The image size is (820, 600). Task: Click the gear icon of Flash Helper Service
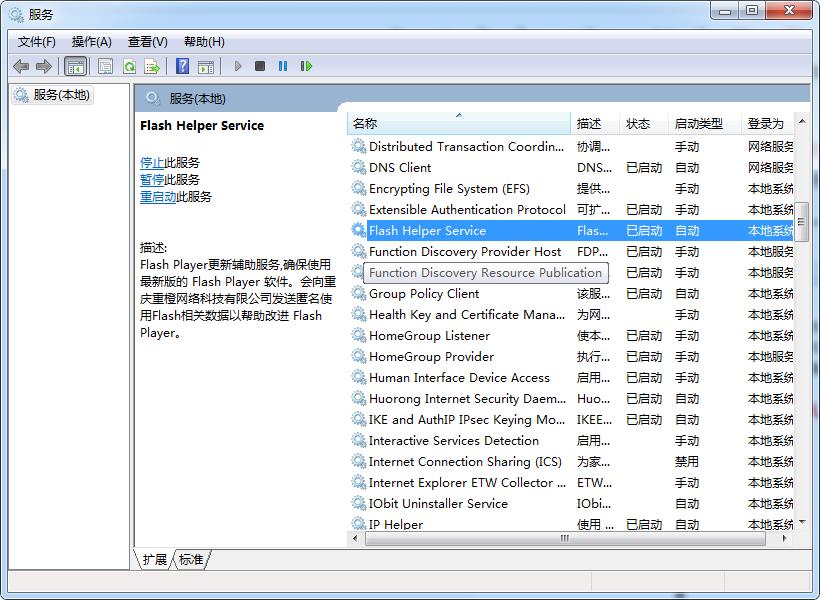[358, 230]
